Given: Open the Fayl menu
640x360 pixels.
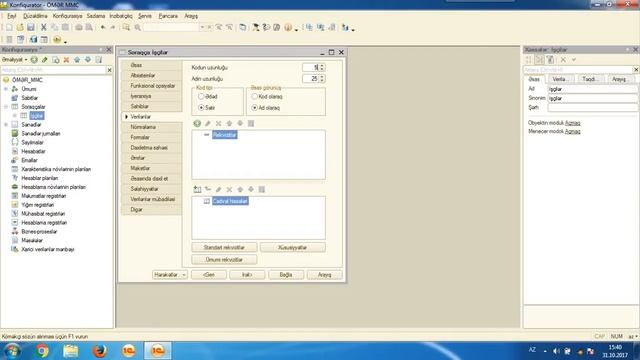Looking at the screenshot, I should point(12,16).
